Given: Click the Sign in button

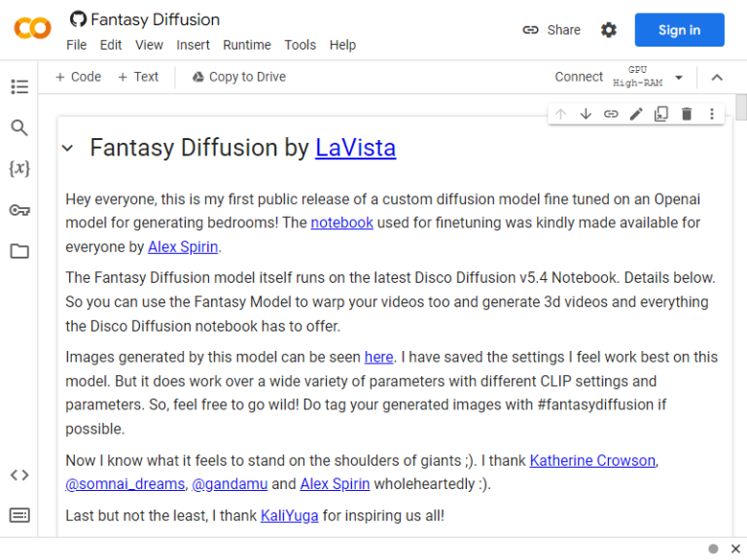Looking at the screenshot, I should tap(679, 30).
